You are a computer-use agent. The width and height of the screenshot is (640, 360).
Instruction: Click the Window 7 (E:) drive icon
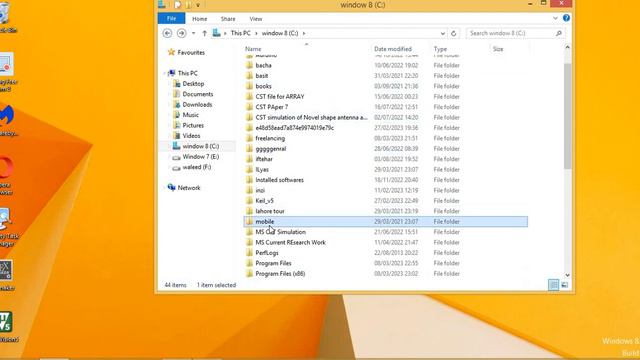coord(176,157)
